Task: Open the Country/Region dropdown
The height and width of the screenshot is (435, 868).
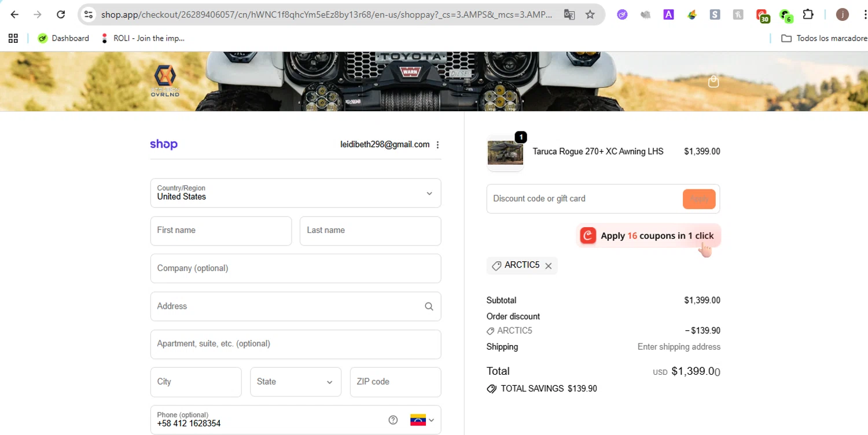Action: click(296, 193)
